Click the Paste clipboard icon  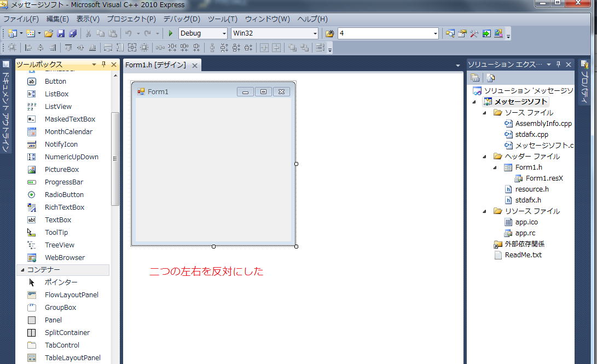click(113, 33)
